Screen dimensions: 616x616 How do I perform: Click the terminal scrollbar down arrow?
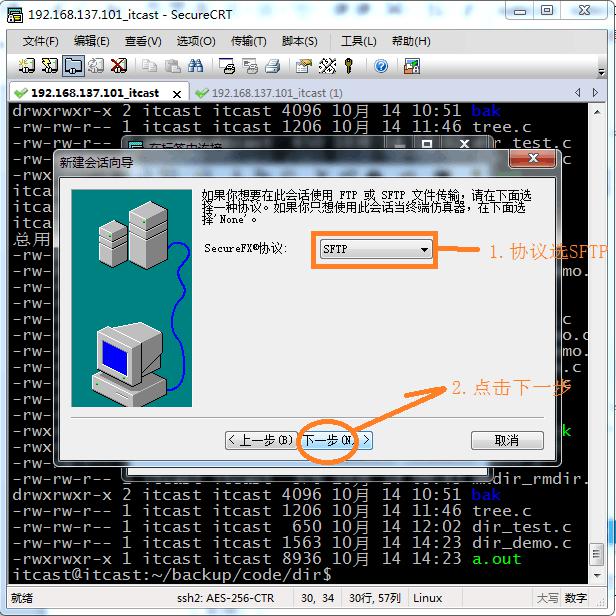click(597, 576)
